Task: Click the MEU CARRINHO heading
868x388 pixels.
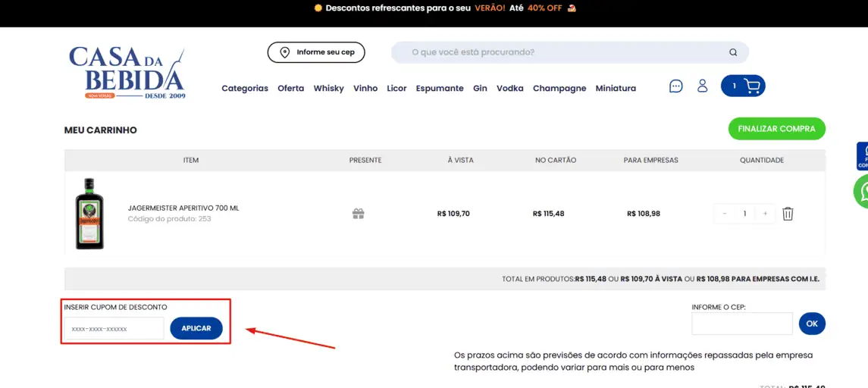Action: [101, 130]
